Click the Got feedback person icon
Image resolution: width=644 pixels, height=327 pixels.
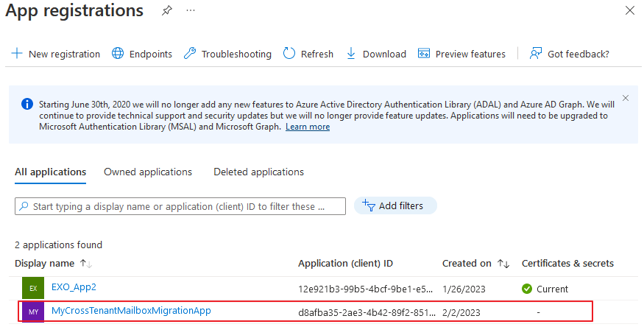coord(536,54)
